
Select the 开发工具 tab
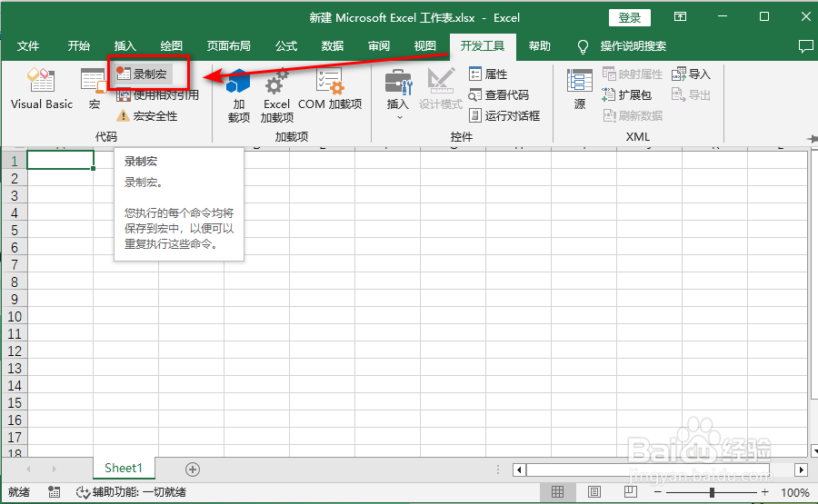point(483,46)
